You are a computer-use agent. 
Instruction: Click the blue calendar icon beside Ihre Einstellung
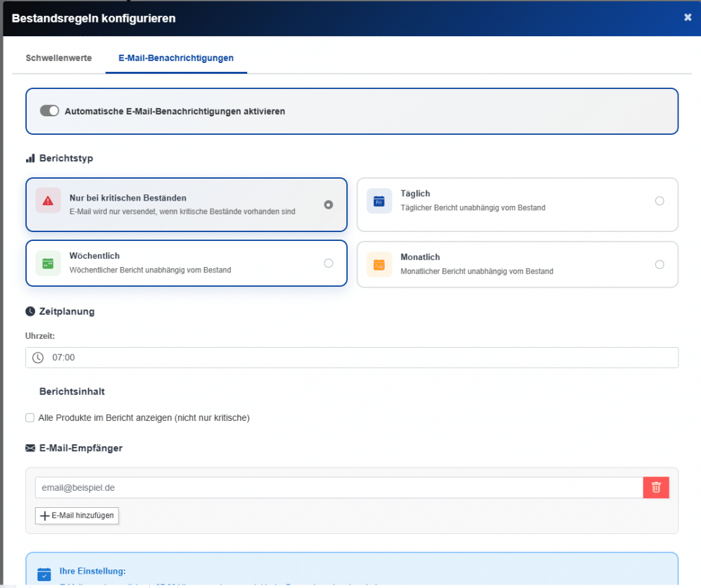pyautogui.click(x=44, y=574)
